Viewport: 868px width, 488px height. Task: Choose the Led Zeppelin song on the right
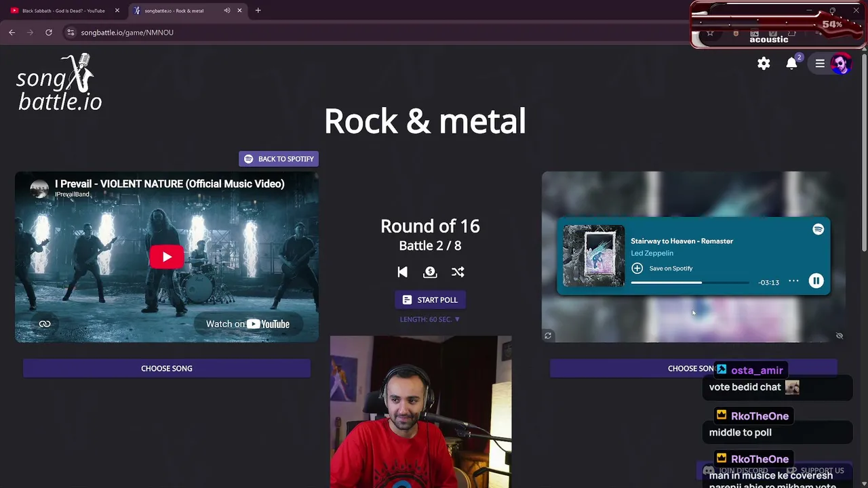(x=693, y=368)
